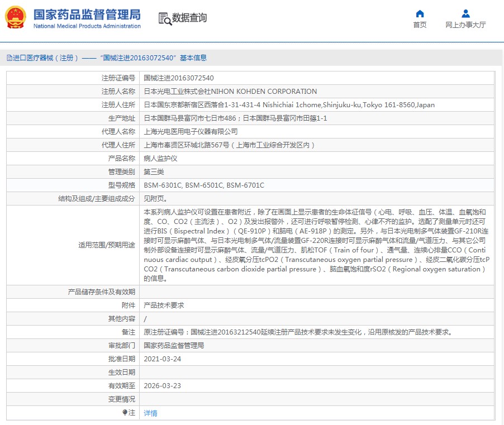Click the 上海光电医用电子仪器有限公司 agent name
The image size is (504, 425).
191,132
